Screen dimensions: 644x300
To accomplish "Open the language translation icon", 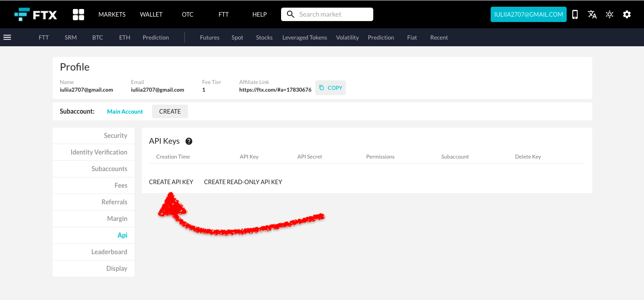I will pos(592,14).
